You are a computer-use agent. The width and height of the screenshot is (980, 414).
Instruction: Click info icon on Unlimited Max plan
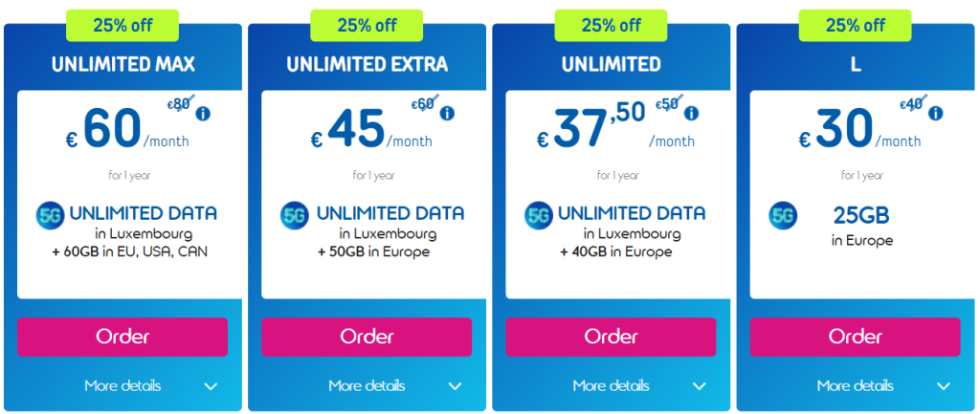(x=203, y=114)
